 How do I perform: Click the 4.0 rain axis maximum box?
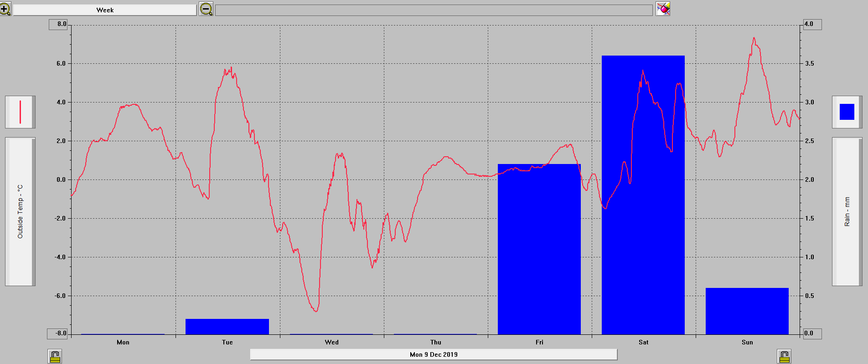pyautogui.click(x=812, y=24)
